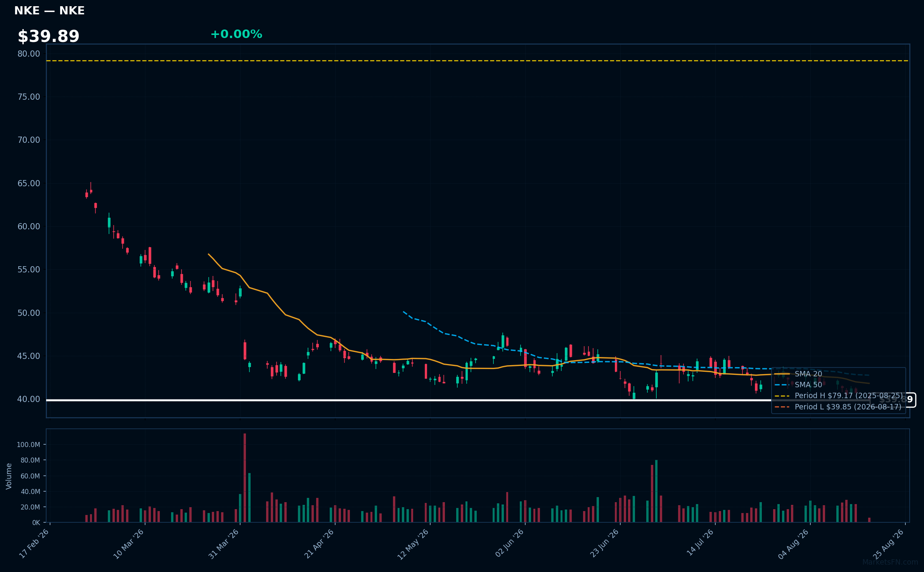Viewport: 924px width, 572px height.
Task: Click the start of the SMA 50 line
Action: [403, 311]
